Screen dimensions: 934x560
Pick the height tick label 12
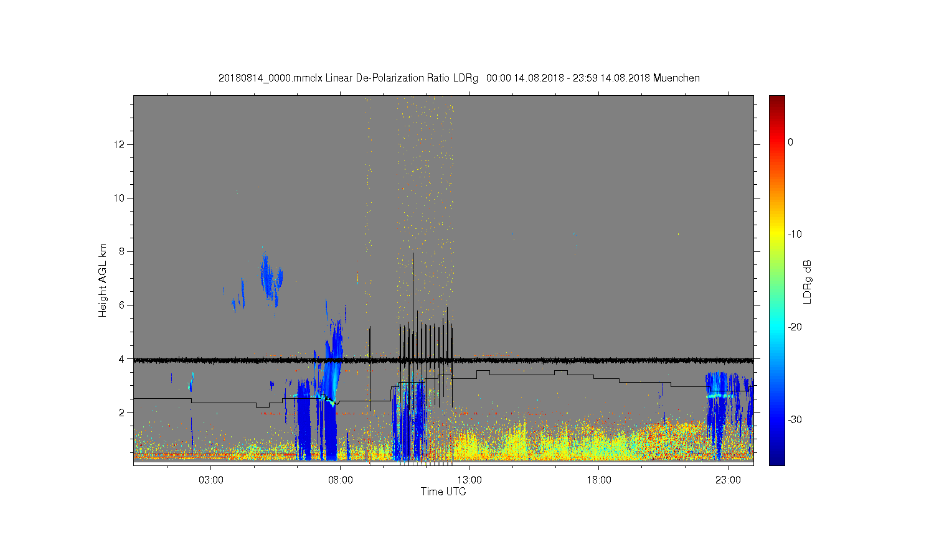click(120, 144)
